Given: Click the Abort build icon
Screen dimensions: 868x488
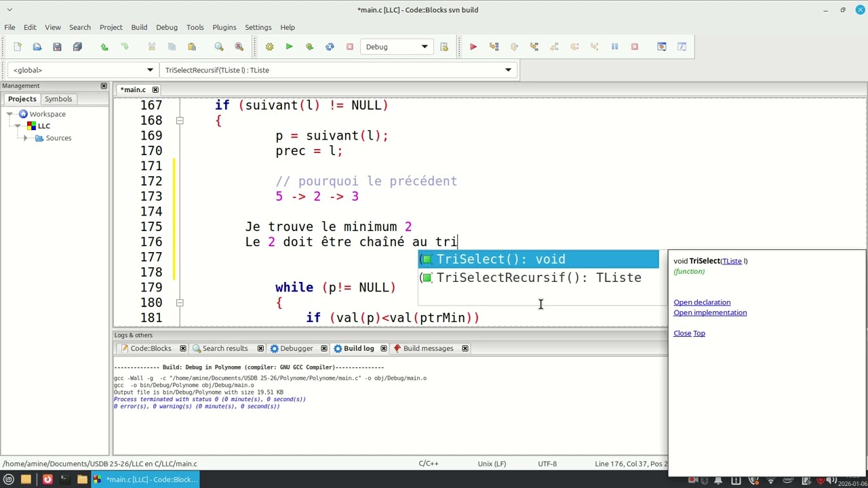Looking at the screenshot, I should 350,47.
